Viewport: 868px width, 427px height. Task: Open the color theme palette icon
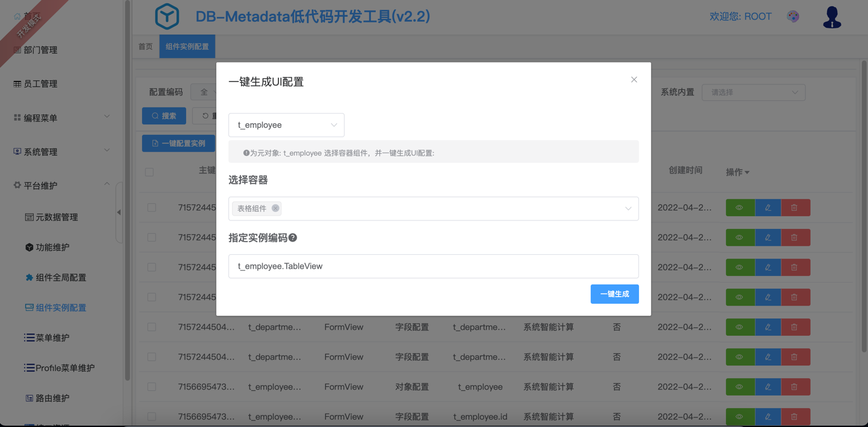793,16
